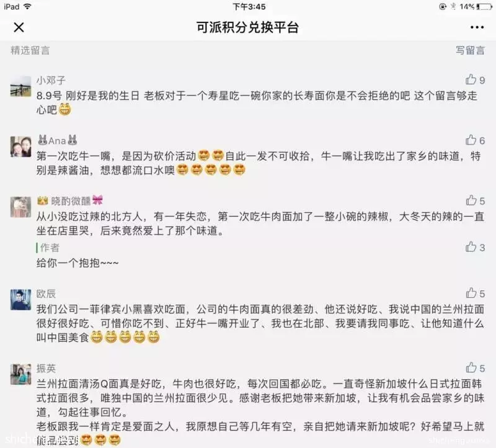Tap the username 欧辰
The image size is (496, 448).
tap(46, 294)
